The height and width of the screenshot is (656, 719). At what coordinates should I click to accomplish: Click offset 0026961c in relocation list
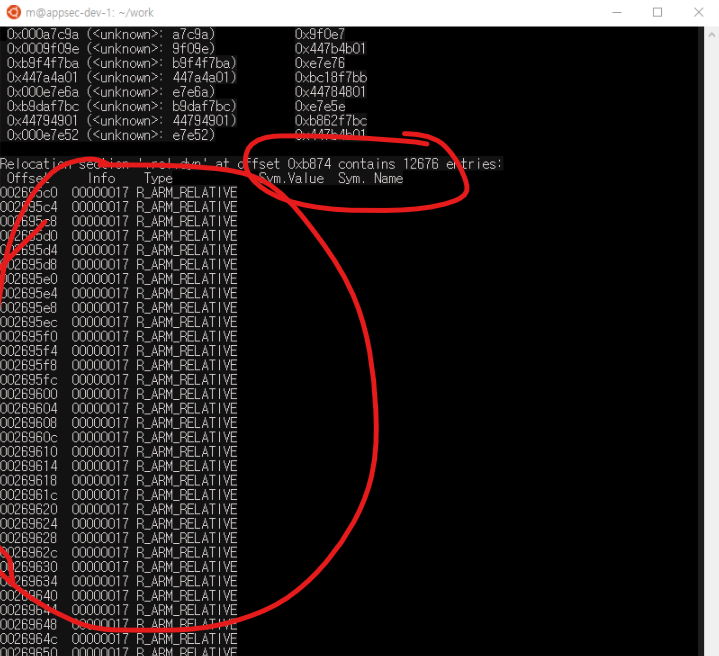29,495
